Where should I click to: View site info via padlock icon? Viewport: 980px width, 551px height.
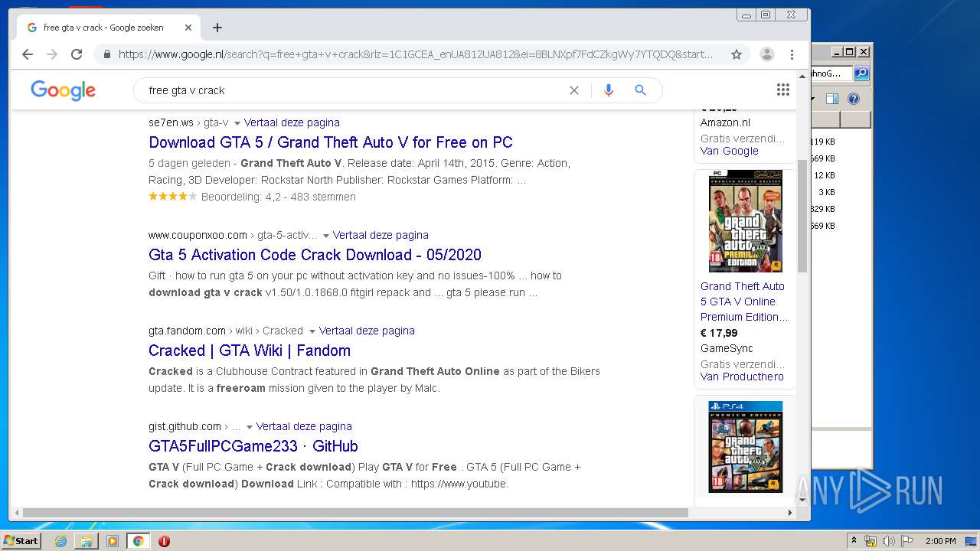pos(106,54)
